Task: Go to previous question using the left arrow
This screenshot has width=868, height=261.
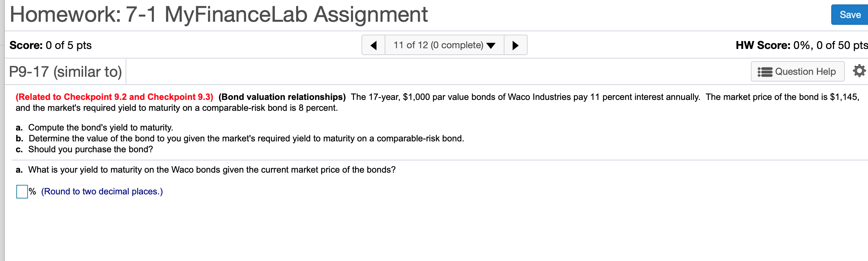Action: pyautogui.click(x=373, y=45)
